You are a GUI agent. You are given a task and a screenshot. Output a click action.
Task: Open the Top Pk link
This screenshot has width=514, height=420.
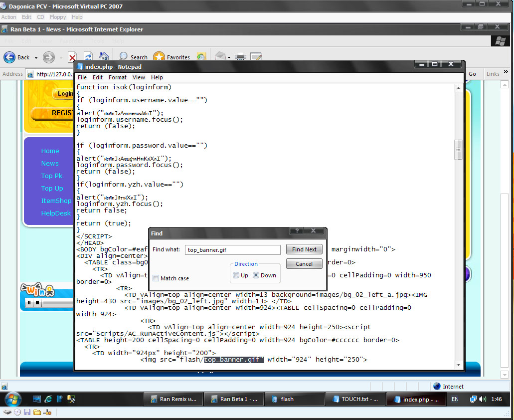(x=51, y=176)
